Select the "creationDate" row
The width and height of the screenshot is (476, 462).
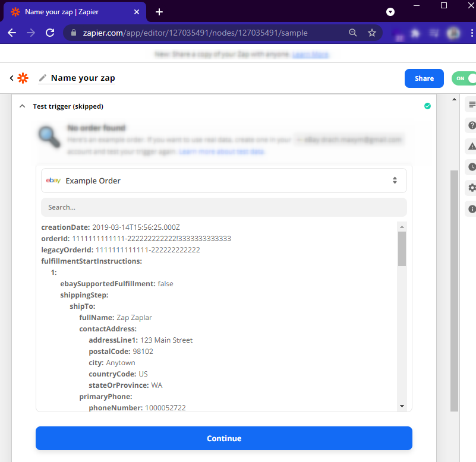(x=111, y=227)
